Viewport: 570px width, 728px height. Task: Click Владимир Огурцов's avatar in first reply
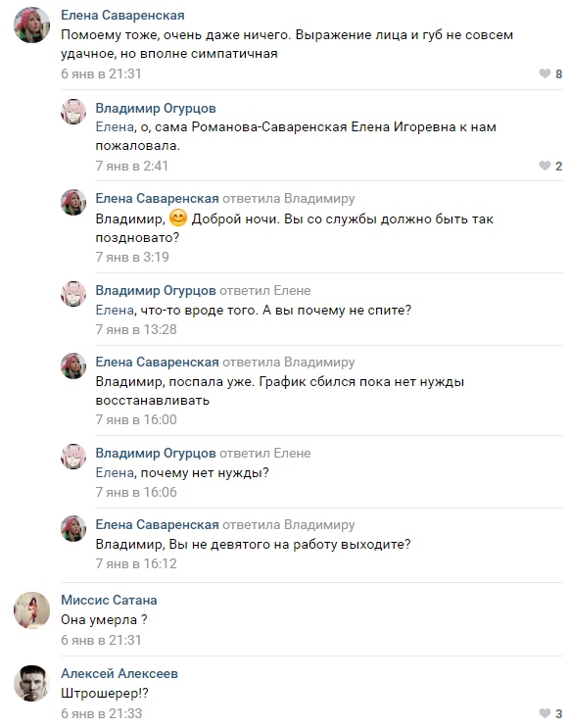[x=73, y=112]
